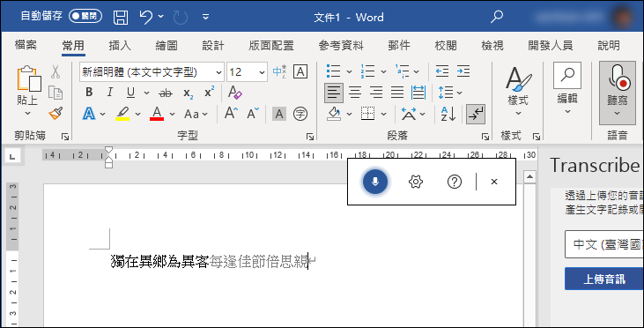Open the font size dropdown
644x328 pixels.
pyautogui.click(x=262, y=72)
